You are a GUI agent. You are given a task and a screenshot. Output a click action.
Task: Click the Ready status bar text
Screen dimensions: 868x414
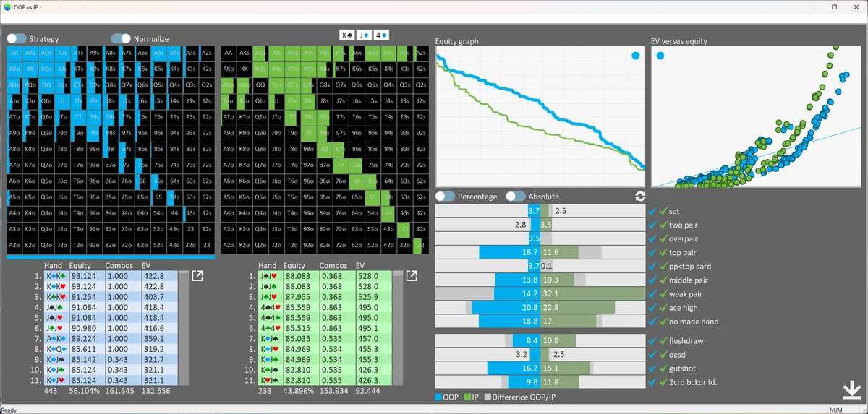click(x=9, y=409)
